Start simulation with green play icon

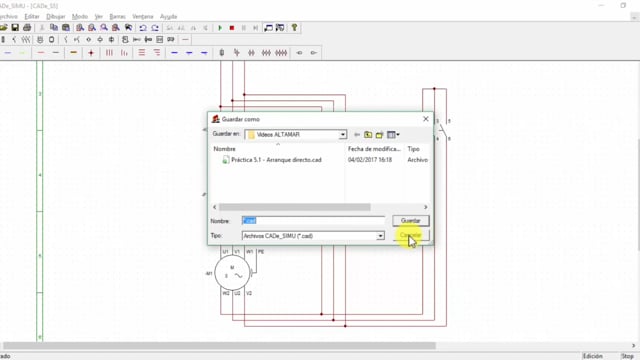coord(220,28)
